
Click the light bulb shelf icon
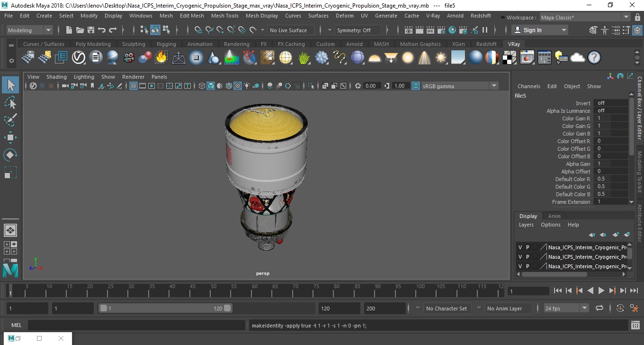pyautogui.click(x=561, y=58)
